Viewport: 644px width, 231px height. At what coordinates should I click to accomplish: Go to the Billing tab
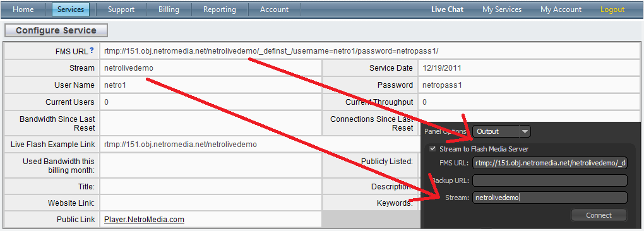pos(169,9)
